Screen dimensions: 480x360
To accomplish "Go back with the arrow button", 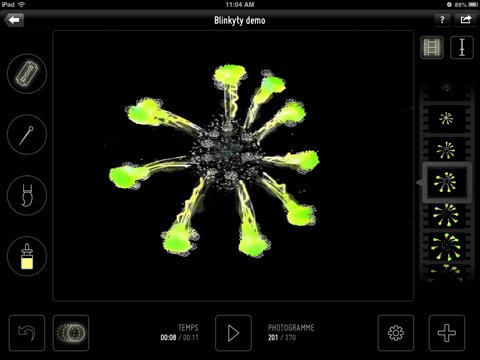I will click(14, 20).
